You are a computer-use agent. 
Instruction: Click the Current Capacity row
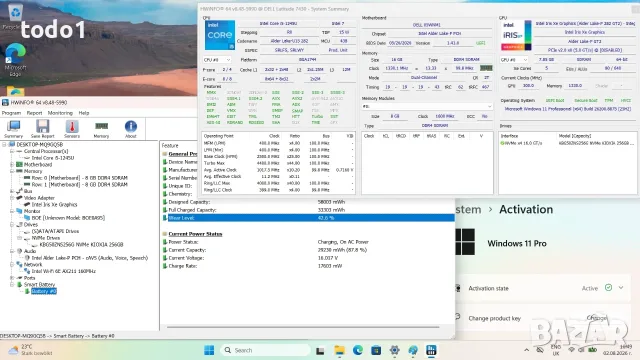pos(308,250)
